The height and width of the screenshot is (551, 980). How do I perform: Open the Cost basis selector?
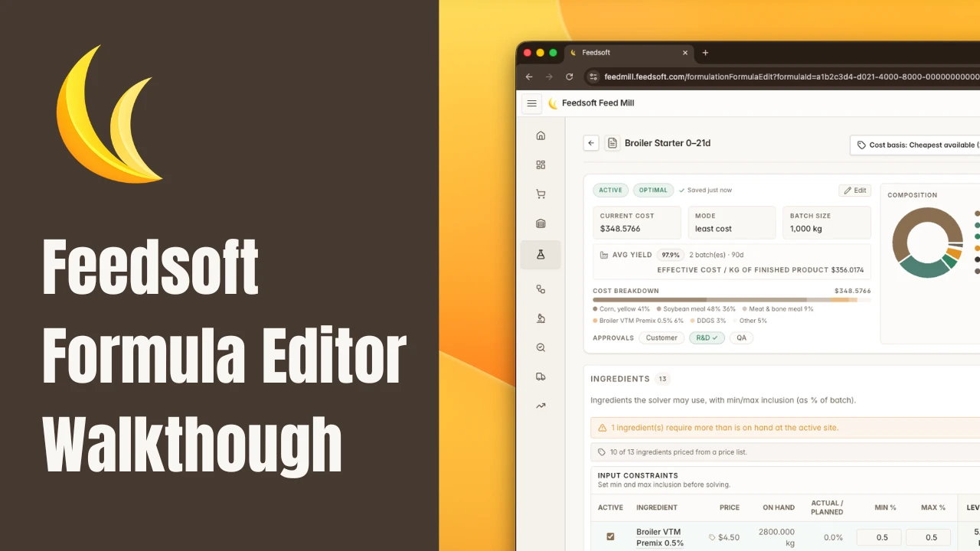tap(915, 145)
